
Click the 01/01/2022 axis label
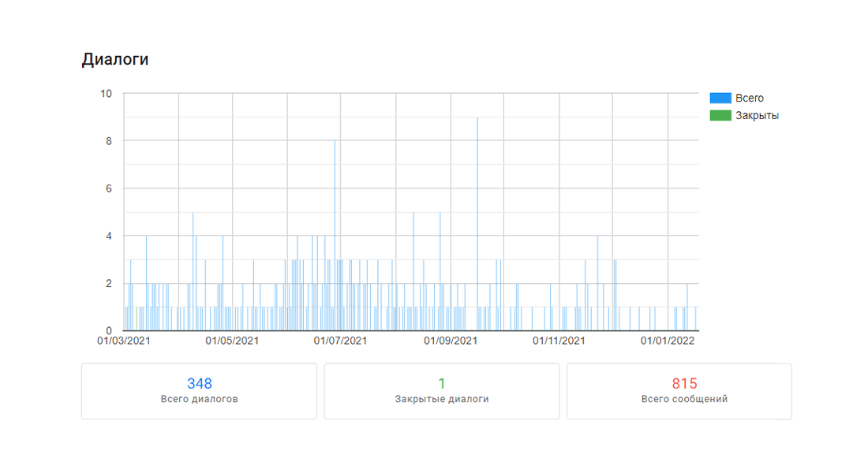point(668,341)
